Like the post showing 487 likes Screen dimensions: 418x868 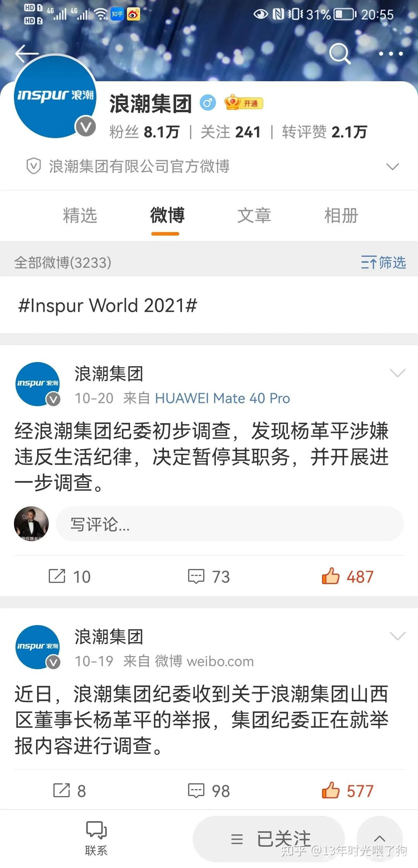(347, 576)
